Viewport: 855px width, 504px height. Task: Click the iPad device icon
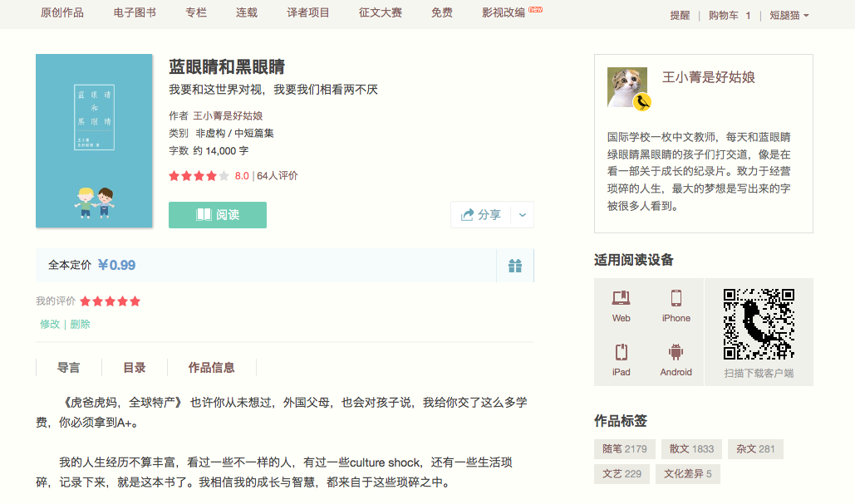(x=621, y=352)
